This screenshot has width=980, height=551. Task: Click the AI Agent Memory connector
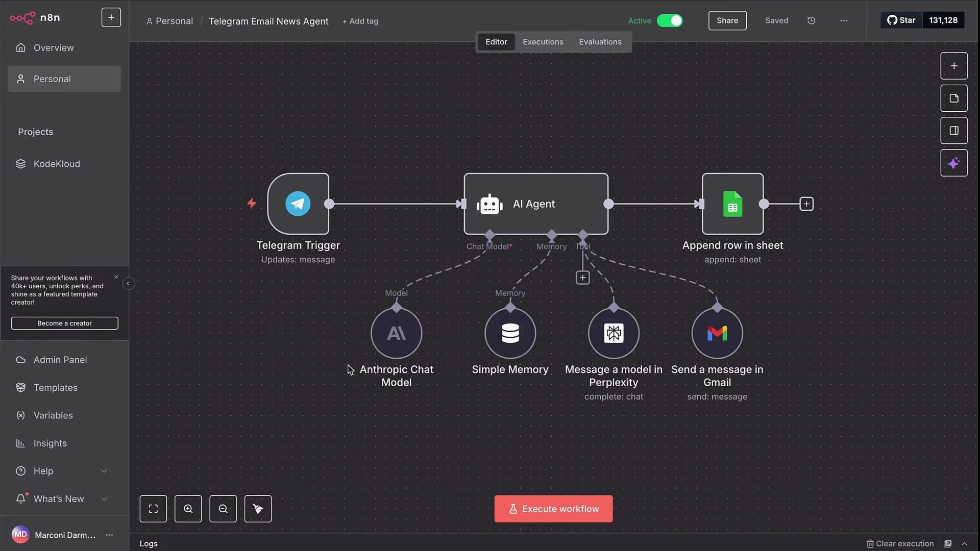[551, 235]
